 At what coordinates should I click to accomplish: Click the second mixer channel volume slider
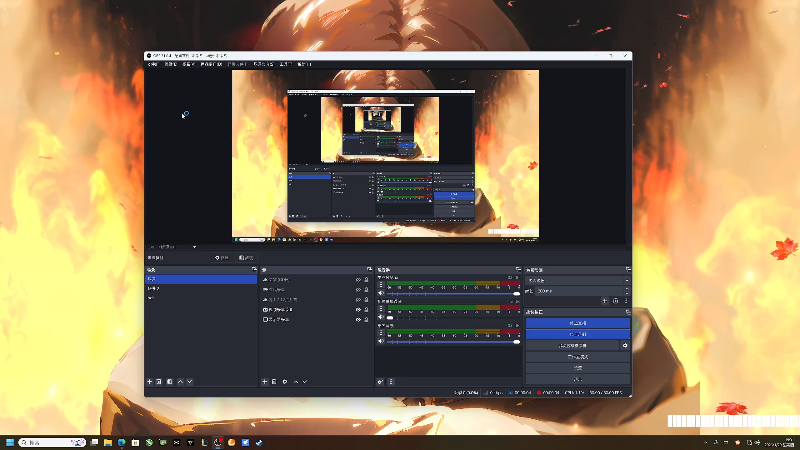[454, 318]
